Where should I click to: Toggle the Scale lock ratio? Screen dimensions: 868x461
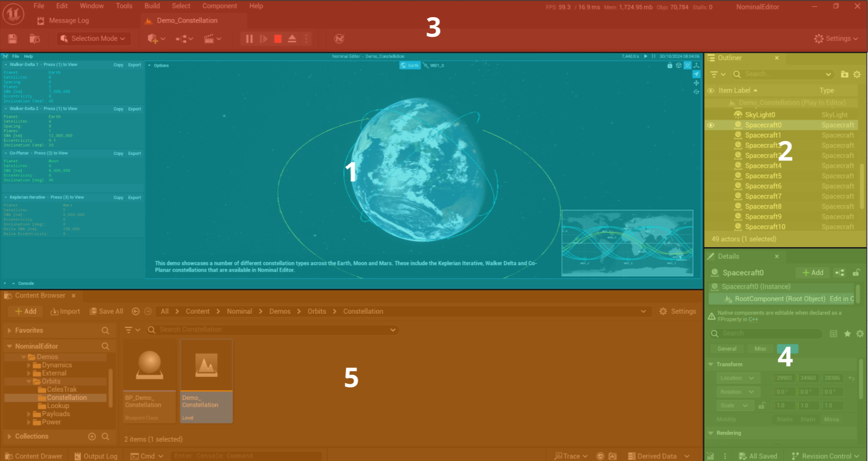762,406
